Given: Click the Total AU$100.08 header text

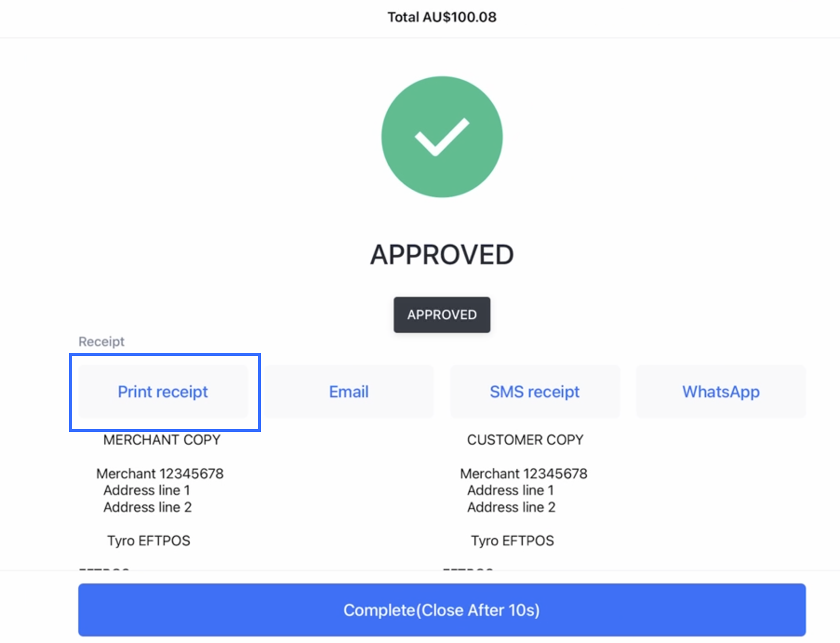Looking at the screenshot, I should click(x=442, y=17).
